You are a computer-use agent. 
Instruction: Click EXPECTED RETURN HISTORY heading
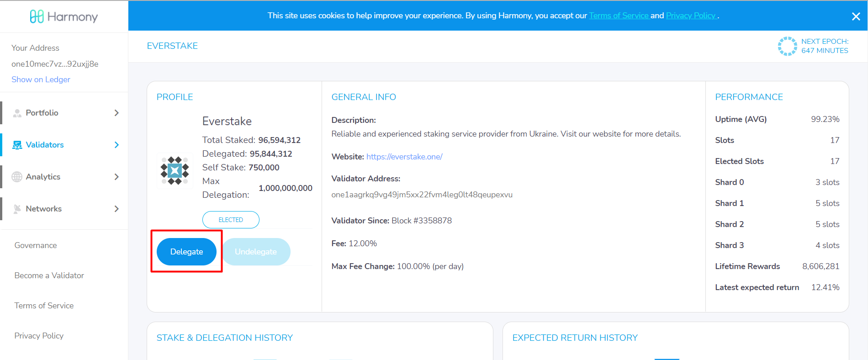(x=575, y=338)
